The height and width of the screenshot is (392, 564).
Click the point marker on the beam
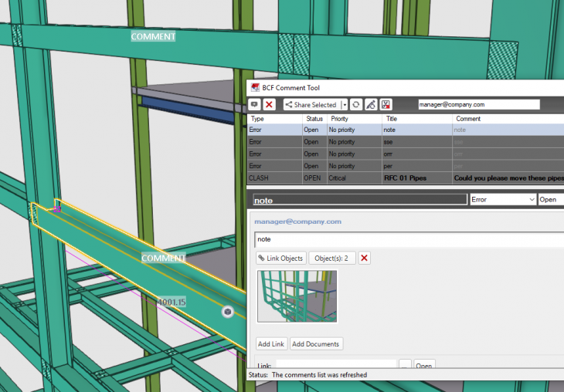pos(227,311)
